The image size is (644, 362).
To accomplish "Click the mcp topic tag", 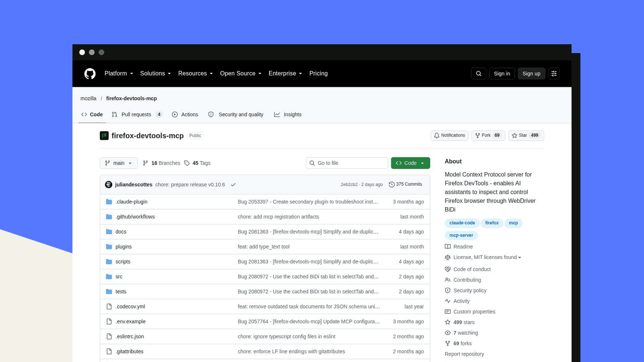I will [514, 223].
